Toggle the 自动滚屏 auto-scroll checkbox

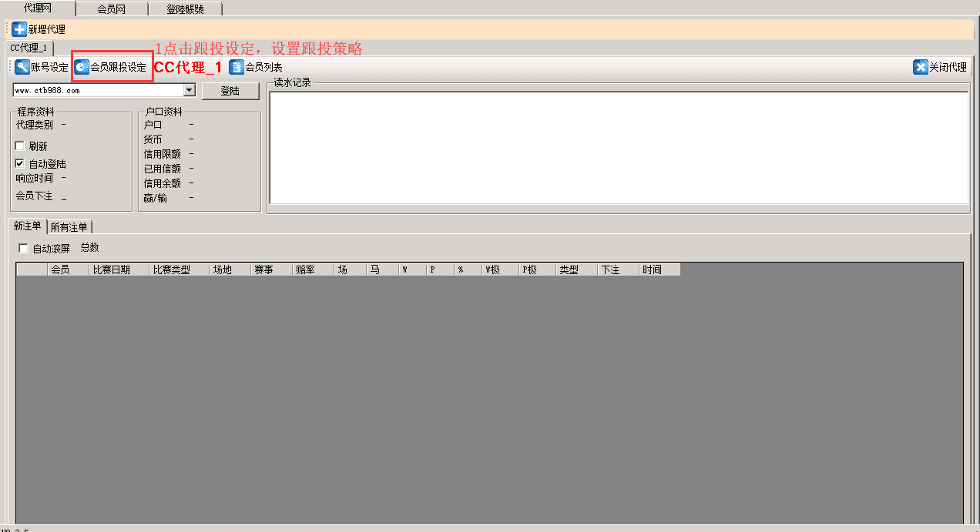[x=23, y=249]
